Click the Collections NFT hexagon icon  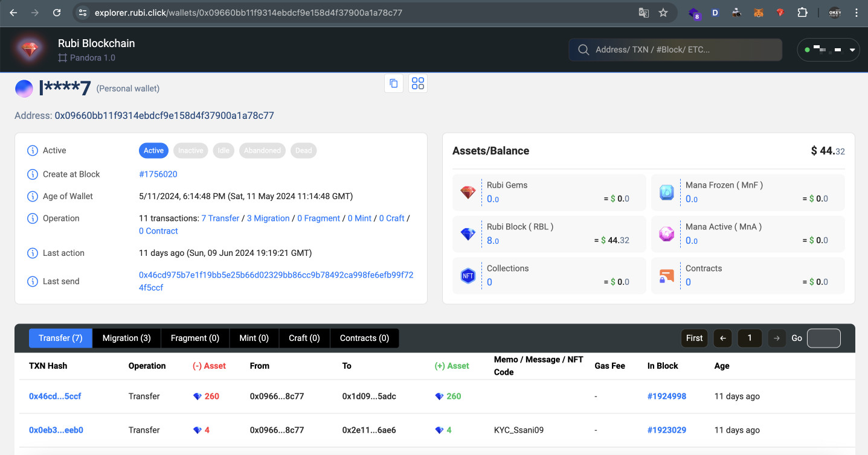pyautogui.click(x=468, y=276)
